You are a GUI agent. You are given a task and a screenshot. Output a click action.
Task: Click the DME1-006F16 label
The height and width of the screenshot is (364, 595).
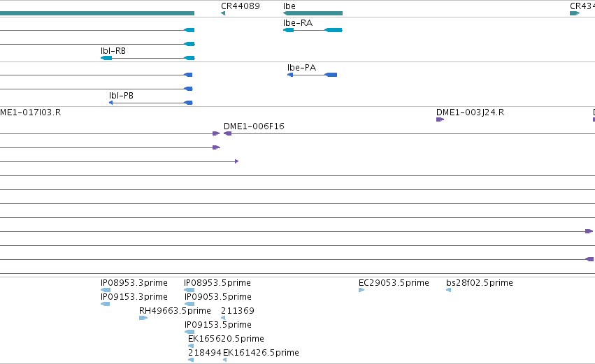tap(254, 126)
